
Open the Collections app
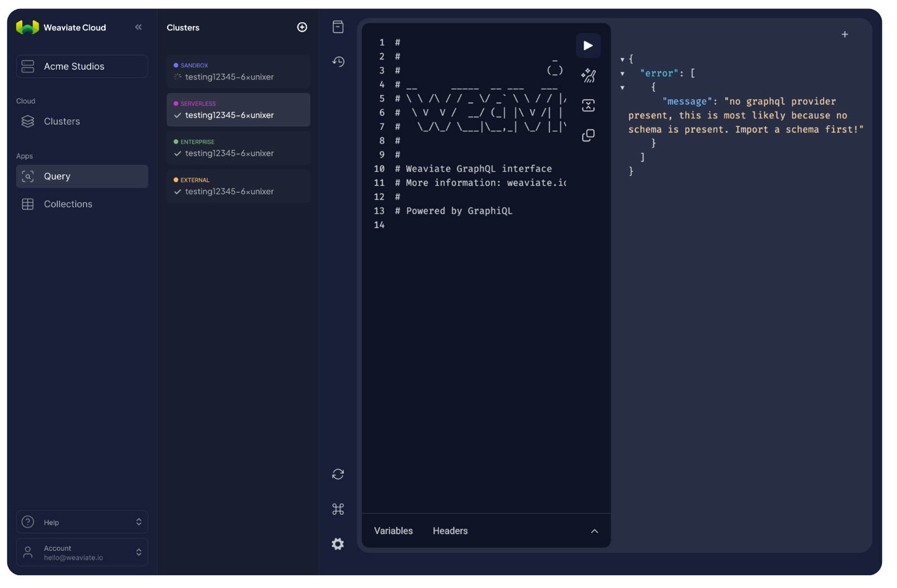pos(82,204)
